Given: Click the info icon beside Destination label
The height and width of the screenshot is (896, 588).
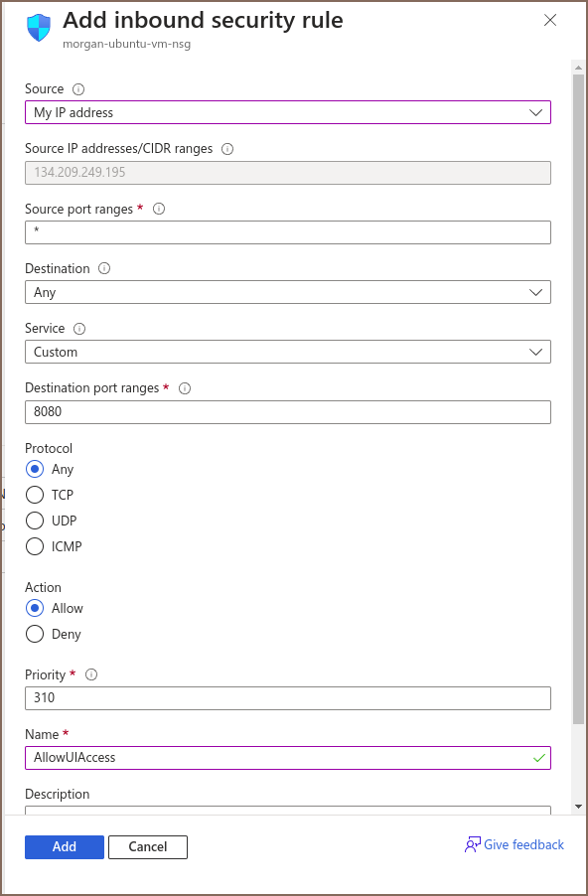Looking at the screenshot, I should 104,268.
